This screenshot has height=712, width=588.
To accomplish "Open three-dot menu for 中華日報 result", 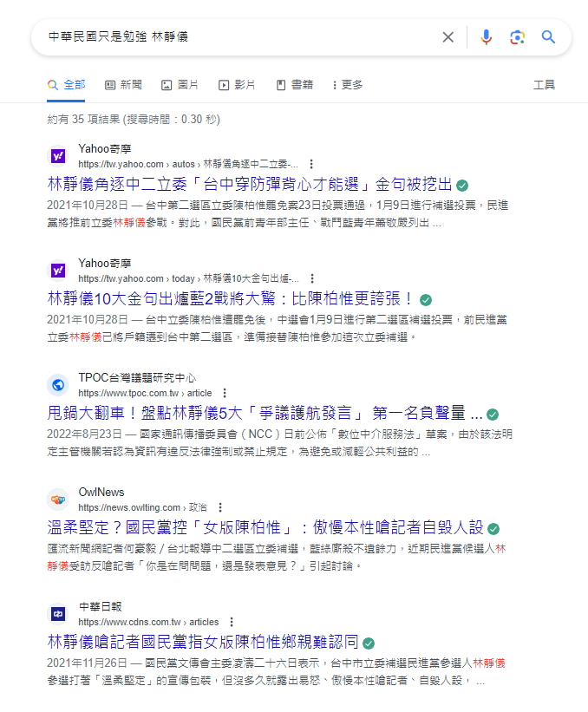I will pos(232,622).
